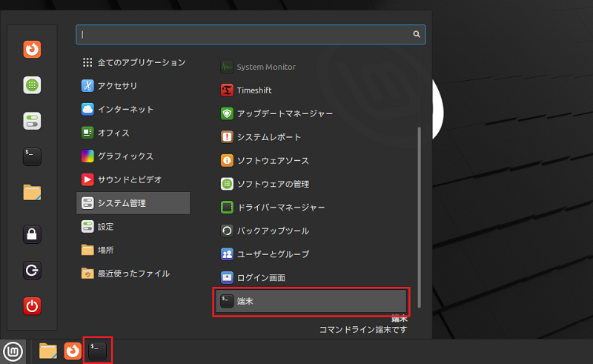
Task: Launch Software Manager from the favorites sidebar
Action: pos(32,85)
